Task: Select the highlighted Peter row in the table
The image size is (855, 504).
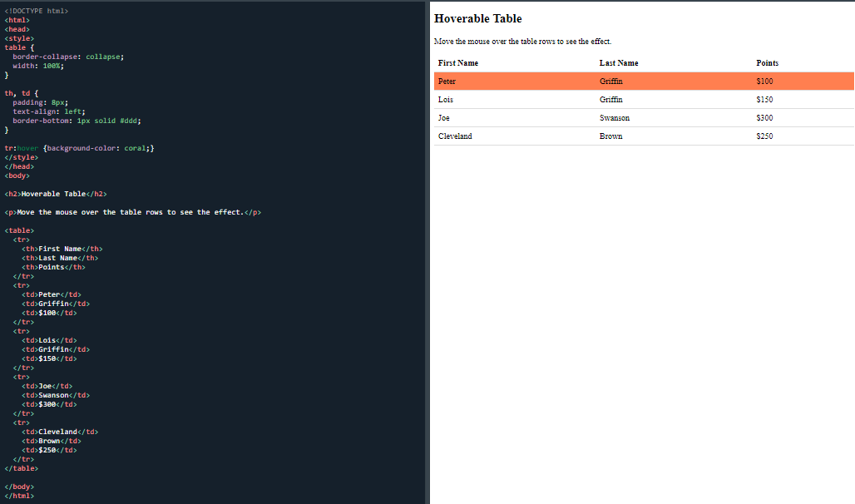Action: pyautogui.click(x=582, y=81)
